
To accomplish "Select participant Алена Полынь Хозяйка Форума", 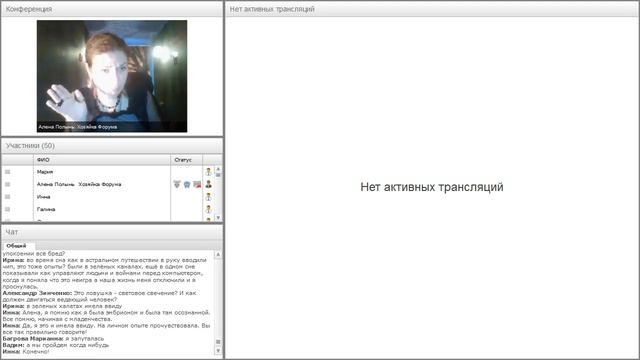I will pyautogui.click(x=79, y=184).
